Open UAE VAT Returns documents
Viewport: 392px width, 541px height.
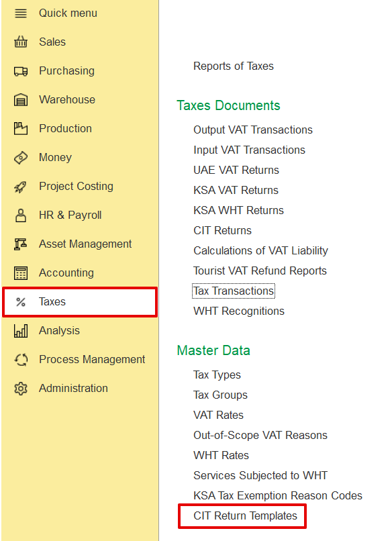236,170
